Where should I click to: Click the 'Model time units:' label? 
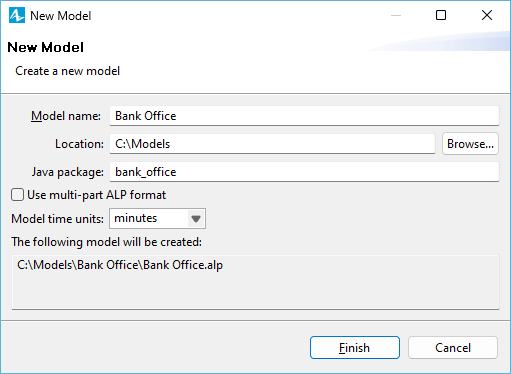[57, 219]
